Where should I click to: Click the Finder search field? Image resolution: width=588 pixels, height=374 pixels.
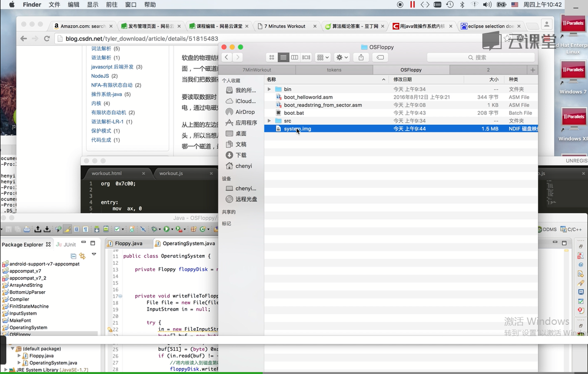481,57
